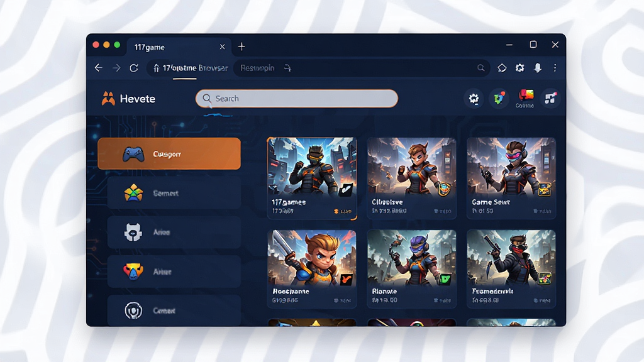Screen dimensions: 644x362
Task: Click the music notes icon in the Hevete header
Action: (x=550, y=99)
